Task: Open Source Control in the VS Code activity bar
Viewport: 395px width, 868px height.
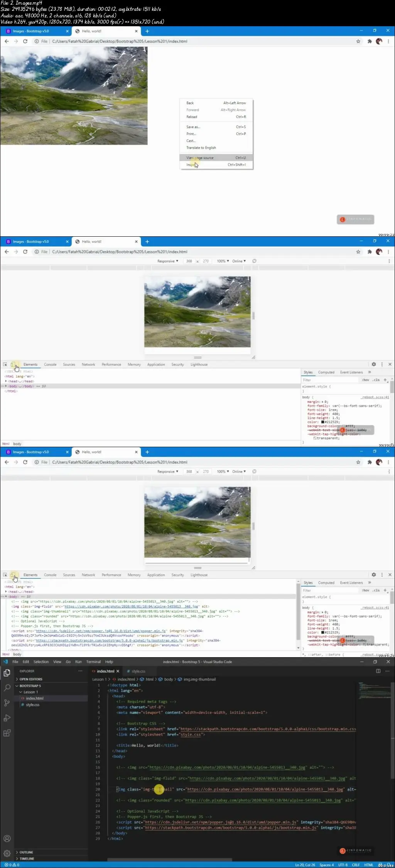Action: tap(7, 703)
